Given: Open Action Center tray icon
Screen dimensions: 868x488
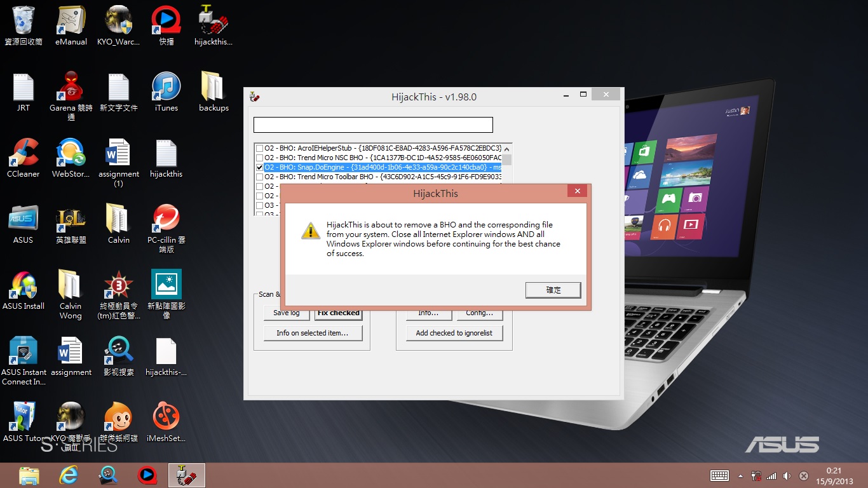Looking at the screenshot, I should click(803, 476).
